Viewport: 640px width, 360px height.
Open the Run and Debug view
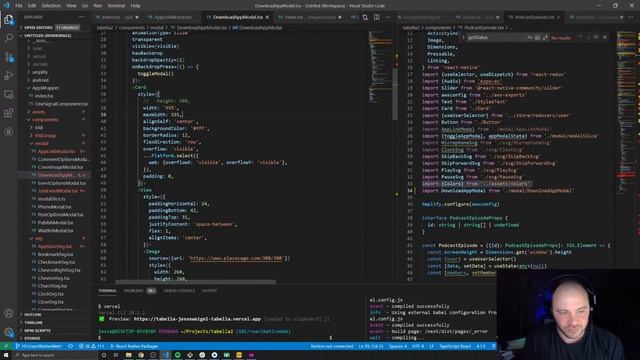pos(9,76)
